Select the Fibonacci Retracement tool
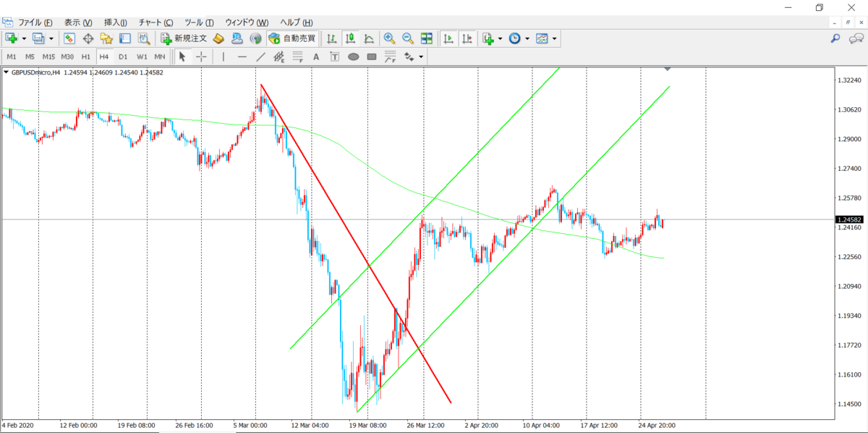Image resolution: width=868 pixels, height=433 pixels. coord(297,56)
